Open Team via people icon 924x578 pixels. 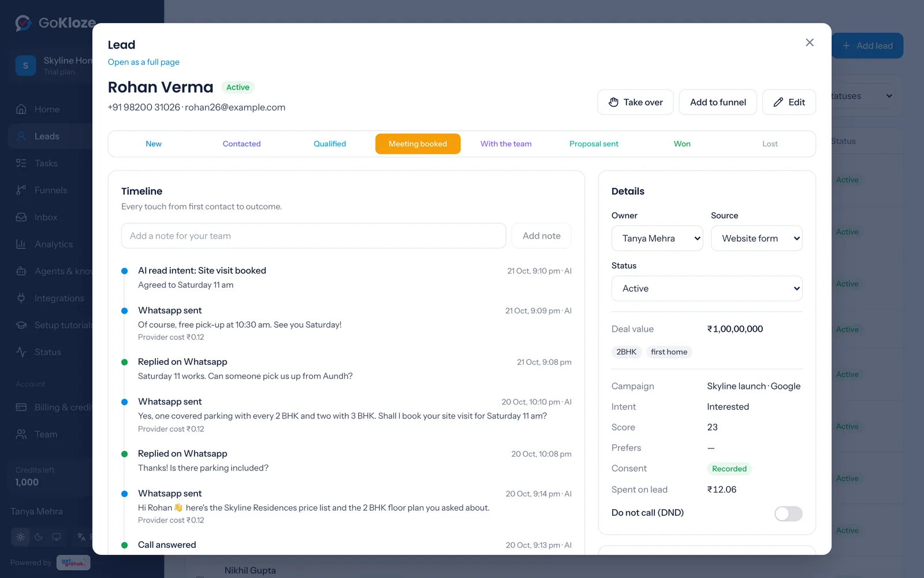click(x=21, y=434)
